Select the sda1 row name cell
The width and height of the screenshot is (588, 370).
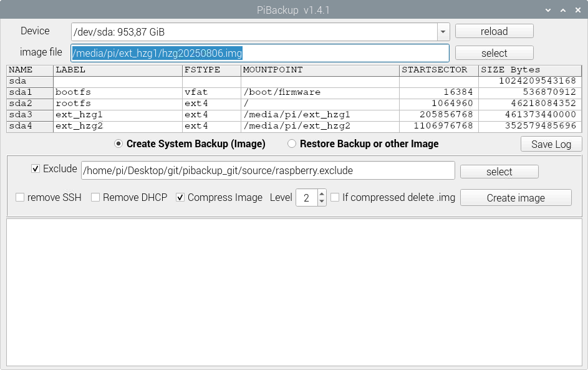[x=30, y=93]
